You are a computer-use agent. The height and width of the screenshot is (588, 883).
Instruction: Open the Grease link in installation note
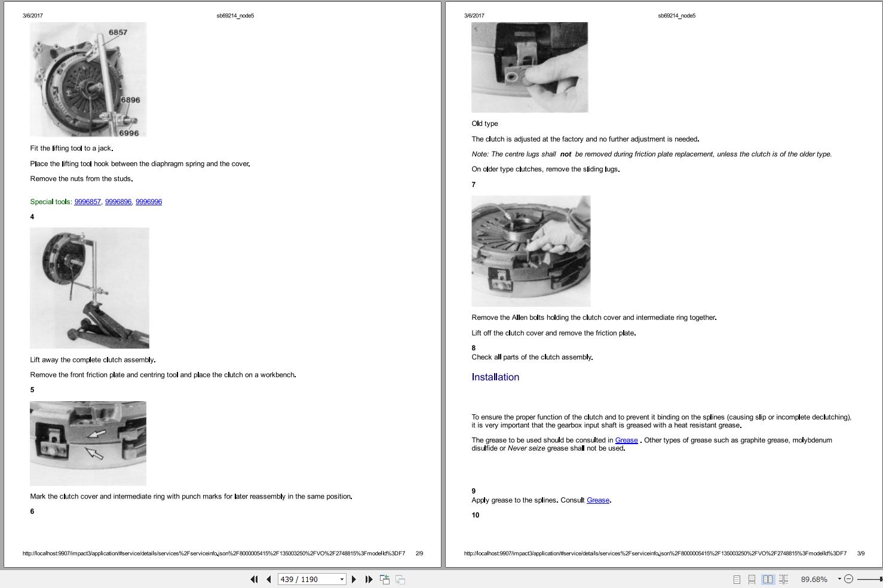(x=627, y=440)
